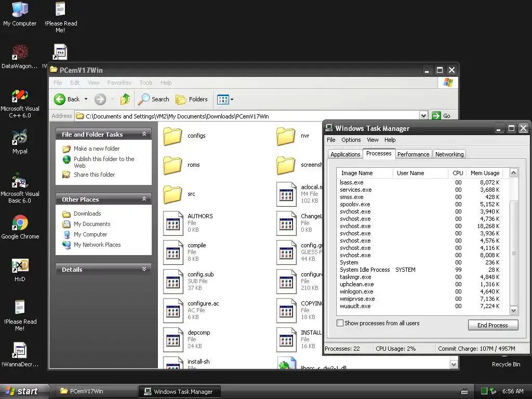
Task: Click the Task Manager tray CPU icon
Action: 484,391
